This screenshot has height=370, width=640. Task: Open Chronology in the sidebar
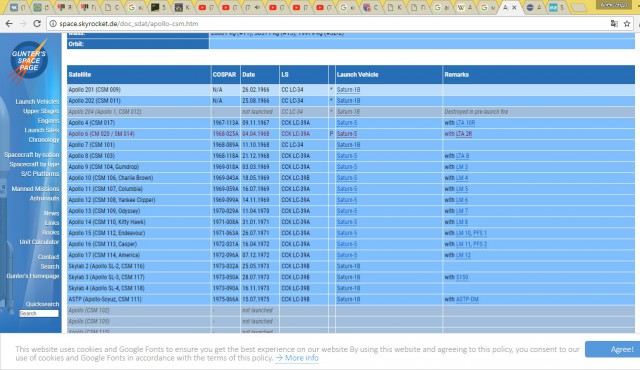click(x=44, y=140)
